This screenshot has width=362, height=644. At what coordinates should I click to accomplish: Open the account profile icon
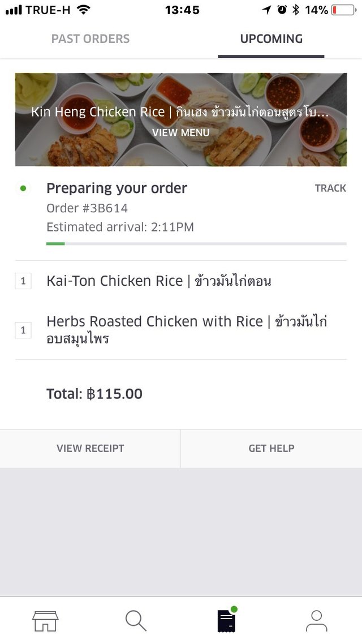(x=316, y=621)
